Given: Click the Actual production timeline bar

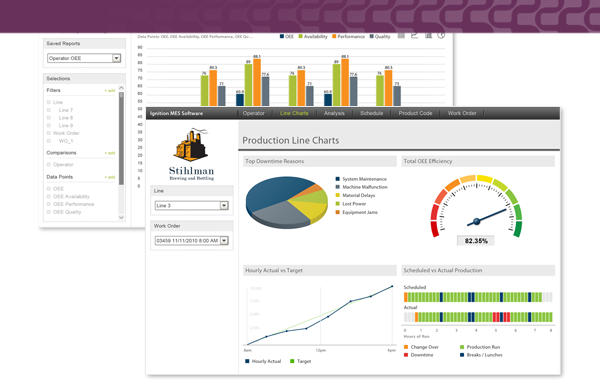Looking at the screenshot, I should 478,317.
